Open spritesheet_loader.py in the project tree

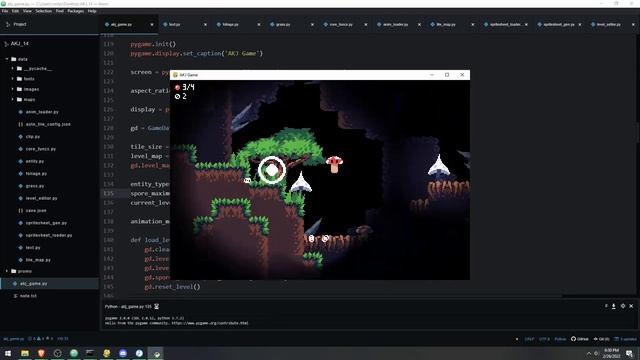pos(49,235)
